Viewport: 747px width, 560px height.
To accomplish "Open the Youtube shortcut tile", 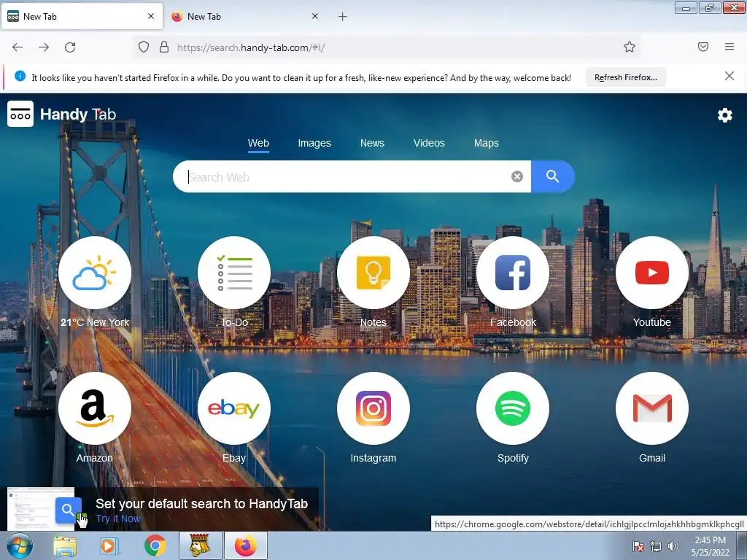I will (651, 273).
